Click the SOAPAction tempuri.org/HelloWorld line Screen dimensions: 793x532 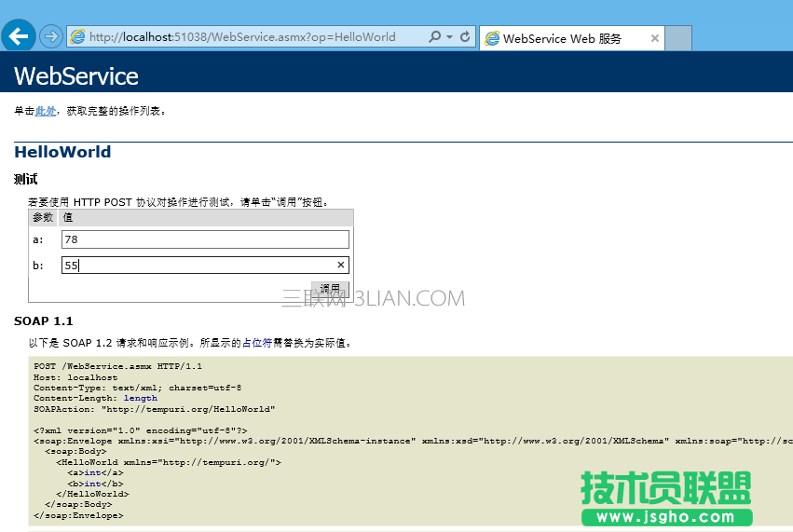click(x=155, y=409)
